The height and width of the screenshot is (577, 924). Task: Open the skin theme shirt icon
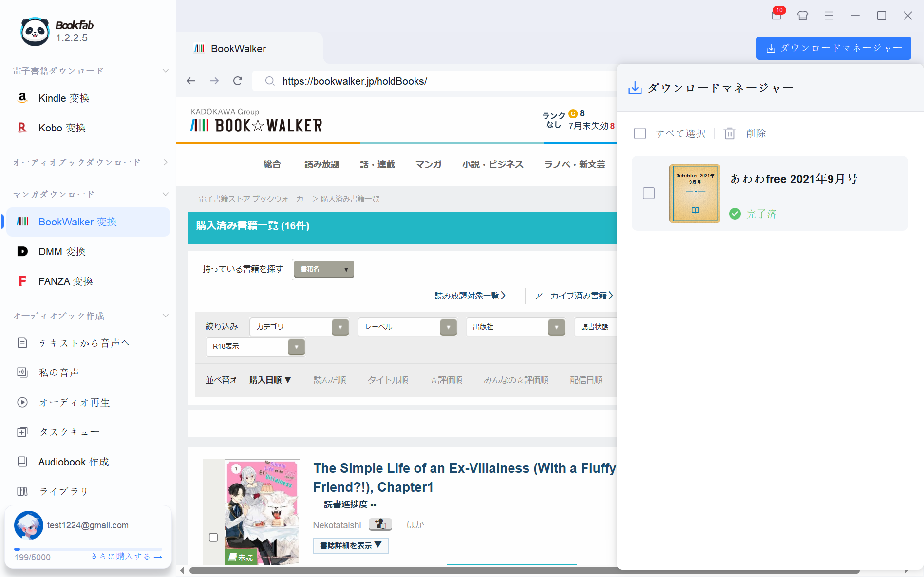coord(802,16)
